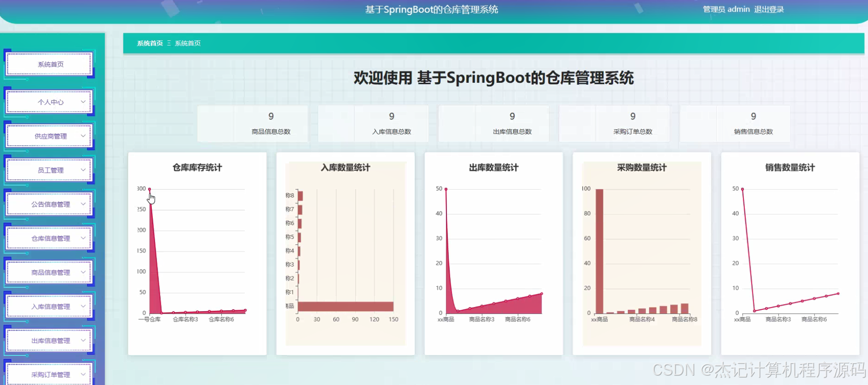Click the 300 peak point in 仓库库存统计

click(x=149, y=189)
